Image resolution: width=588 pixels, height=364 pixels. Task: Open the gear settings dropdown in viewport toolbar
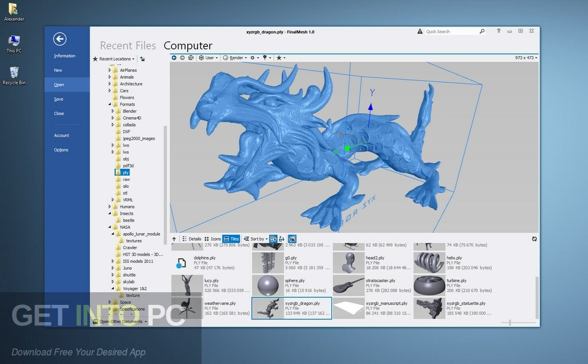tap(254, 58)
